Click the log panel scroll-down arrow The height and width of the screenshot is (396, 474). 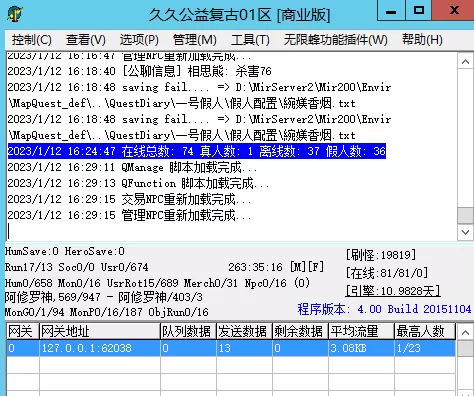(x=465, y=232)
